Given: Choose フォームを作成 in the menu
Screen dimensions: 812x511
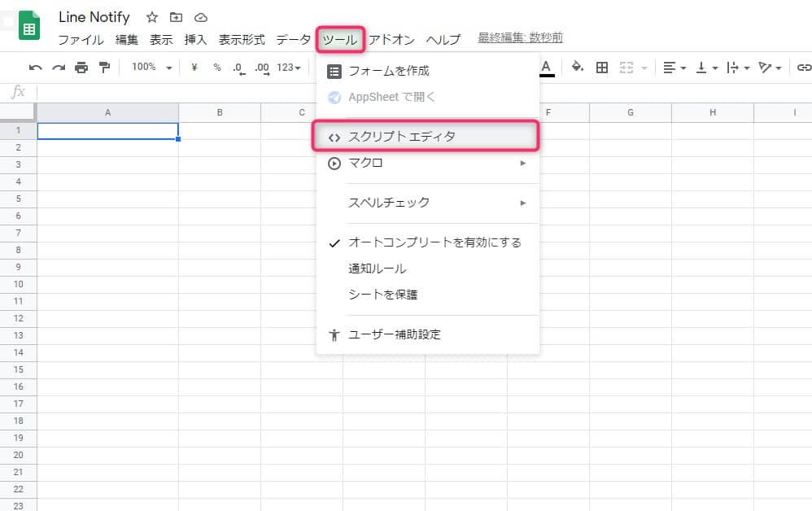Looking at the screenshot, I should coord(389,71).
